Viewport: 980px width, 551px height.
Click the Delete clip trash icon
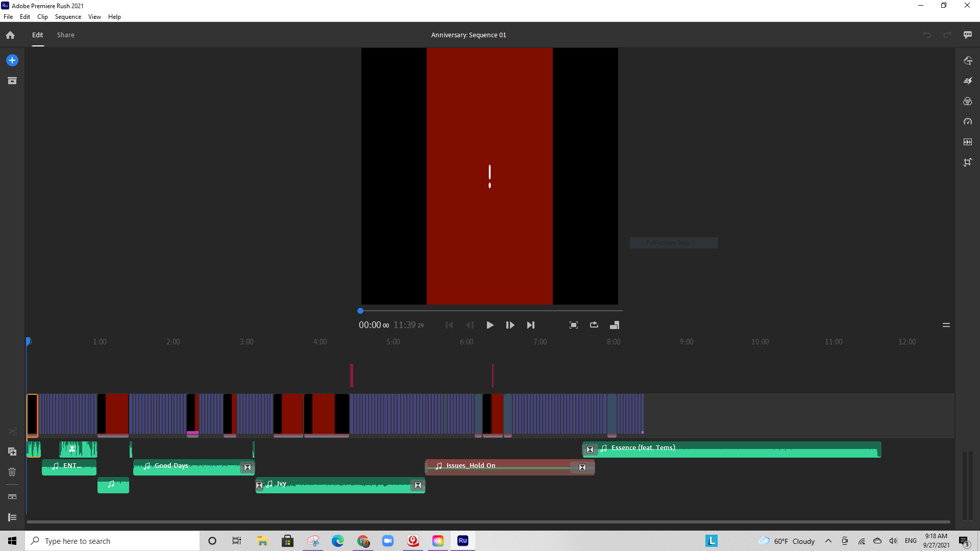tap(12, 472)
